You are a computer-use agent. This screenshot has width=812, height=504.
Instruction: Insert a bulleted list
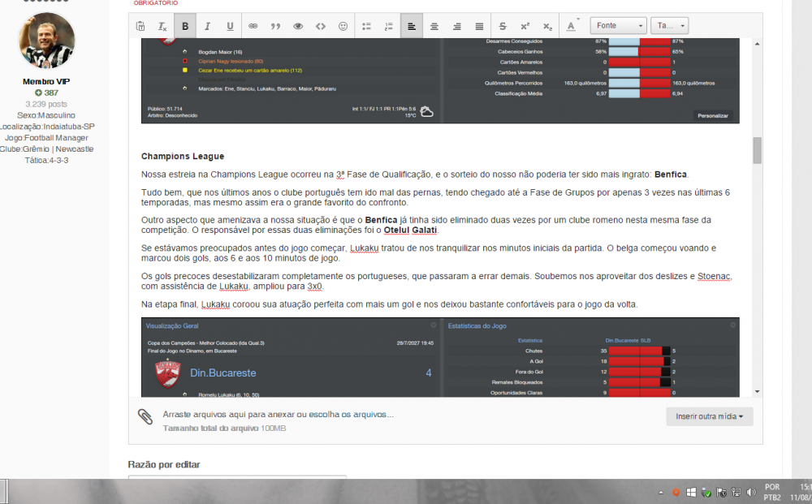[x=366, y=26]
